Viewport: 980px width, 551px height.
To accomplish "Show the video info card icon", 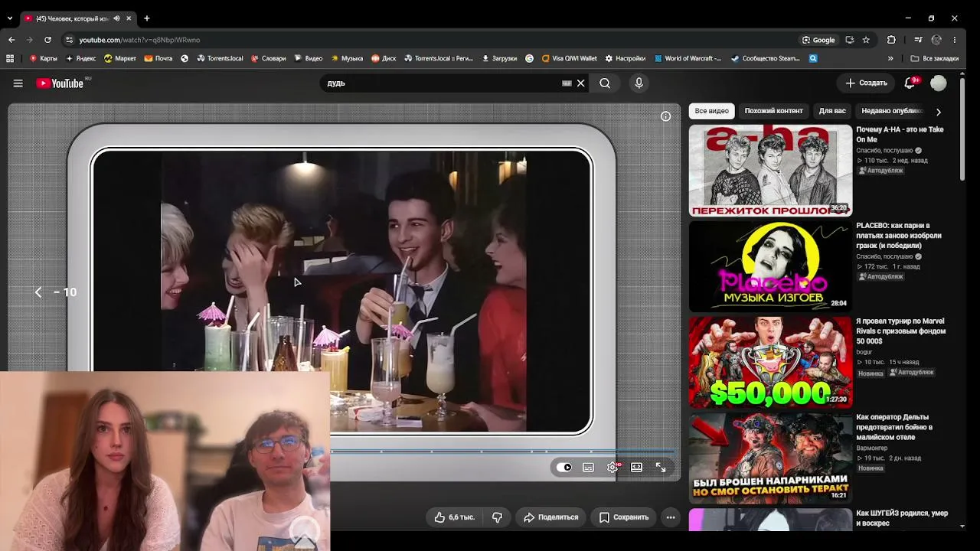I will pyautogui.click(x=665, y=116).
